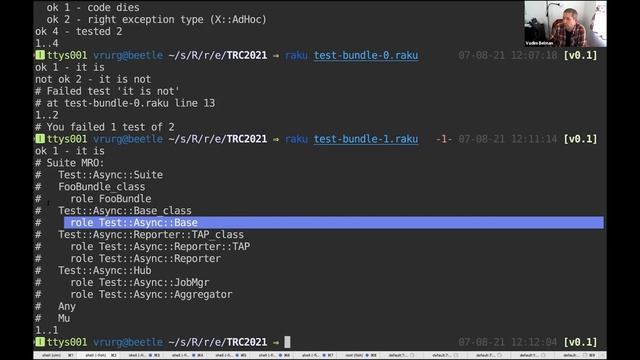Switch to the terminal tab labeled ⌘4
Screen dimensions: 640x360
tap(185, 356)
